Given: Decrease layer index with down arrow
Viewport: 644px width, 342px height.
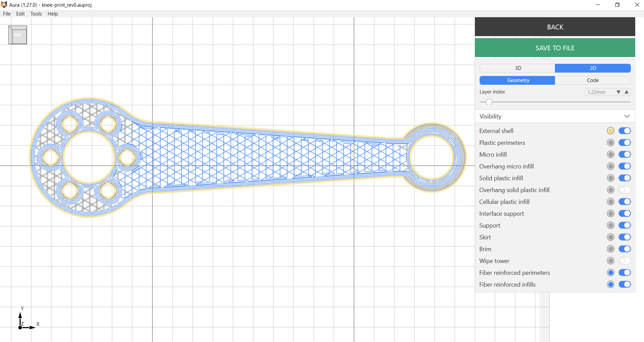Looking at the screenshot, I should tap(618, 92).
